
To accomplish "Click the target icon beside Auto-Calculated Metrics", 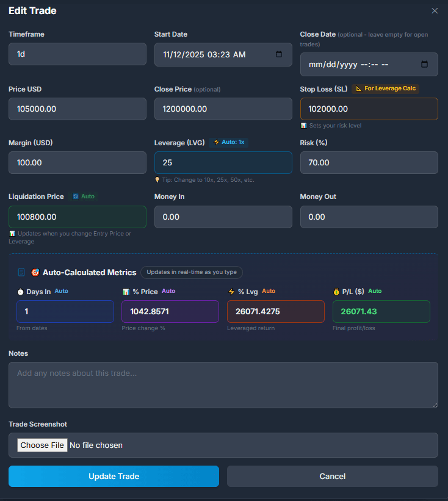I will tap(34, 273).
